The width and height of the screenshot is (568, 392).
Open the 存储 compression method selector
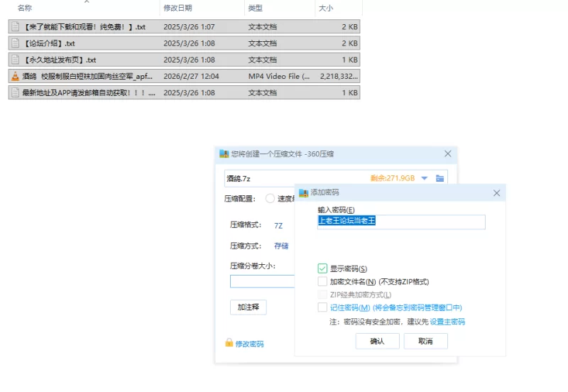coord(281,246)
